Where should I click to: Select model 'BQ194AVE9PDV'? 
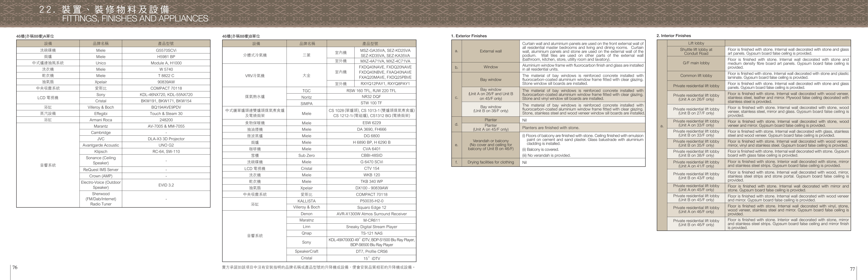(166, 107)
